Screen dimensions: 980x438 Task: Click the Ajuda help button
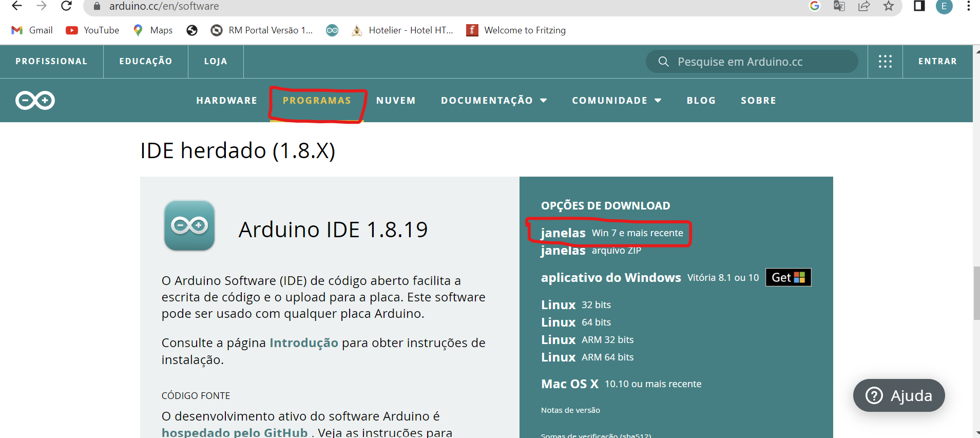click(x=899, y=395)
